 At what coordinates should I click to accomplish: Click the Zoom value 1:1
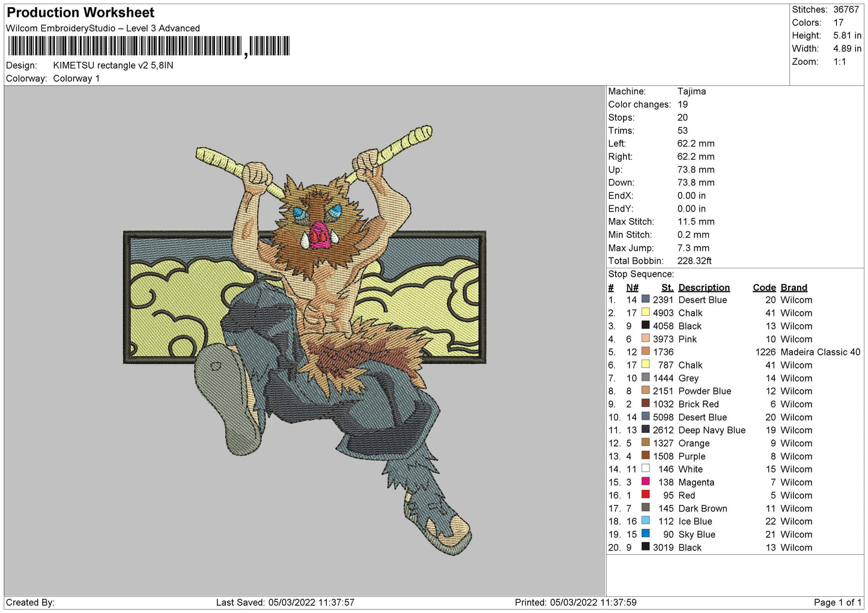click(x=840, y=62)
